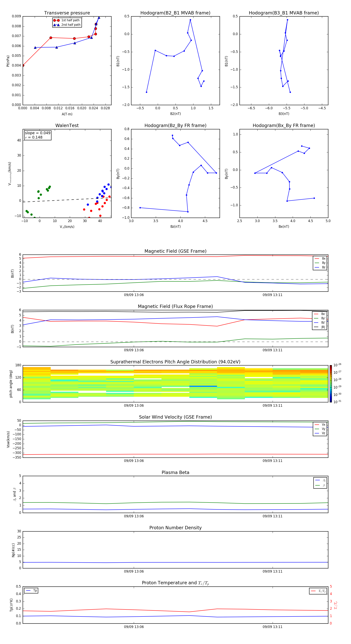Click the dashed fit line in WalenTest plot
Screen dimensions: 351x644
coord(67,200)
